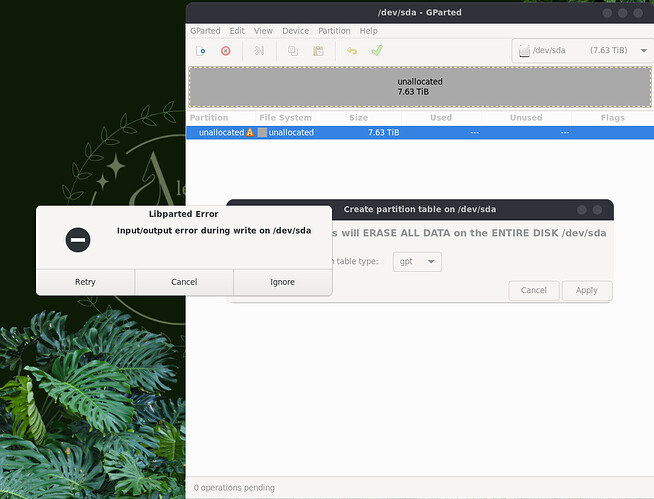Click the unallocated 7.63 TiB disk graphic
Image resolution: width=654 pixels, height=499 pixels.
click(x=420, y=87)
